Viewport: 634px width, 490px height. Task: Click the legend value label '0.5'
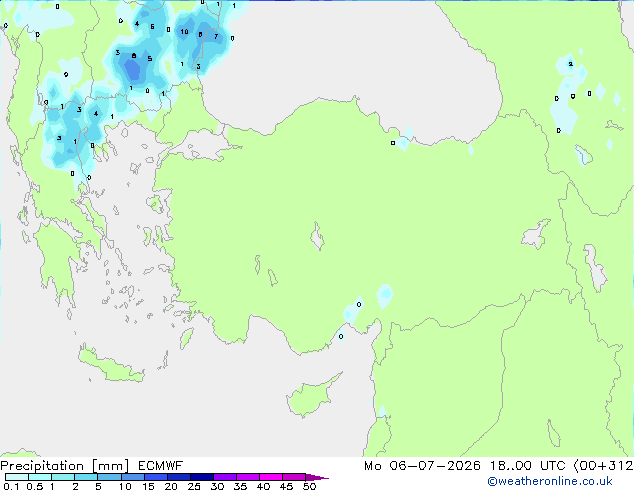tap(34, 486)
